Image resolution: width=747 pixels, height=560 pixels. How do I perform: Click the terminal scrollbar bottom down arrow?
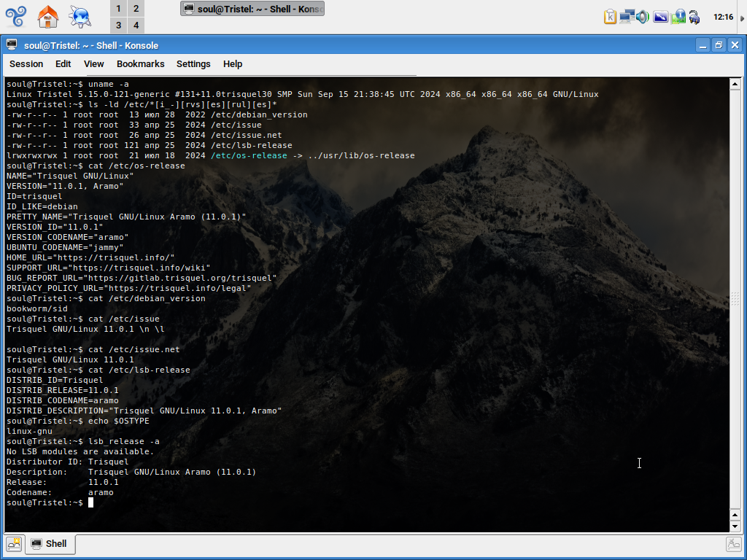[x=735, y=526]
